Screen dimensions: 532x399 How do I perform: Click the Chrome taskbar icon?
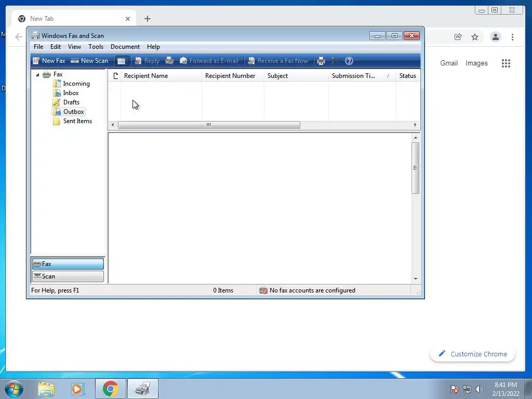pos(110,389)
